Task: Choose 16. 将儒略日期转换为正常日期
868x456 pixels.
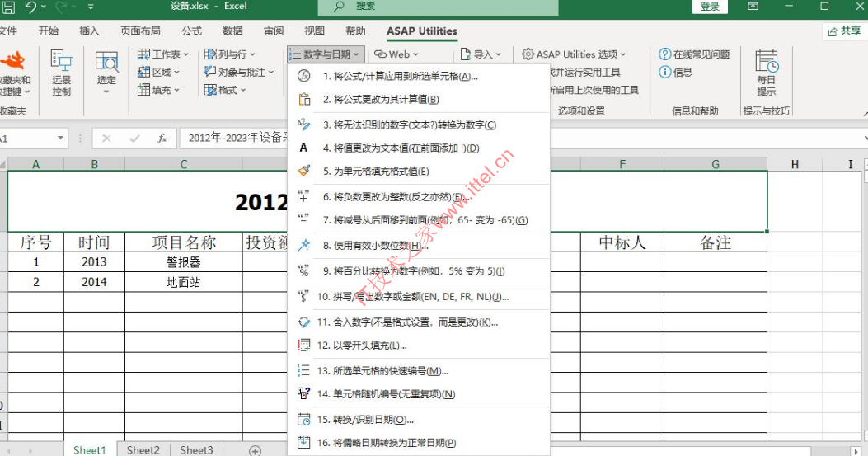Action: point(419,444)
